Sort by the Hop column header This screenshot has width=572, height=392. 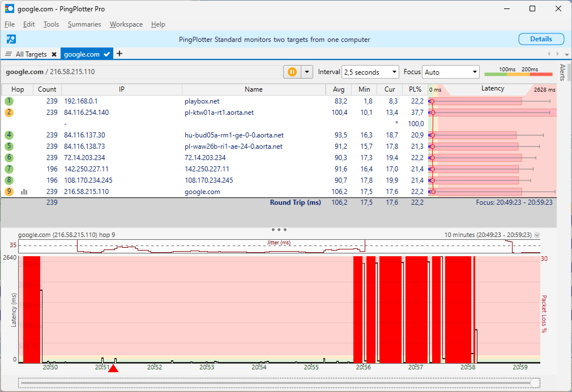[18, 89]
